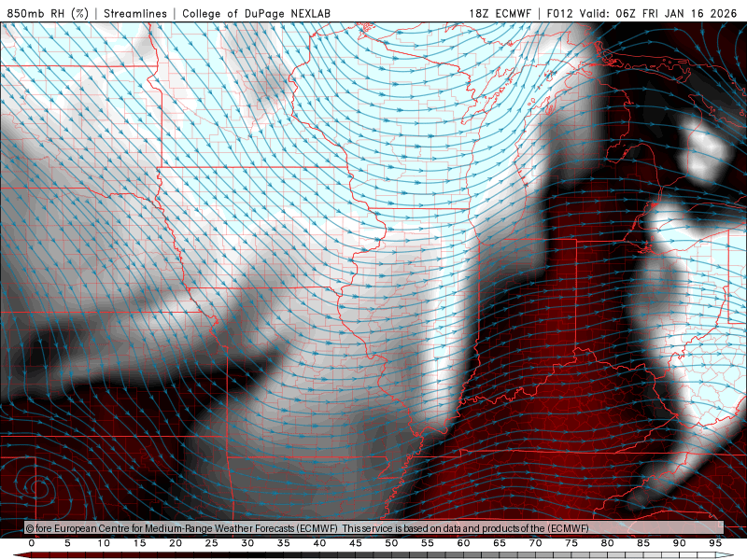Select the "Streamlines" header label
Screen dimensions: 747x560
tap(135, 13)
